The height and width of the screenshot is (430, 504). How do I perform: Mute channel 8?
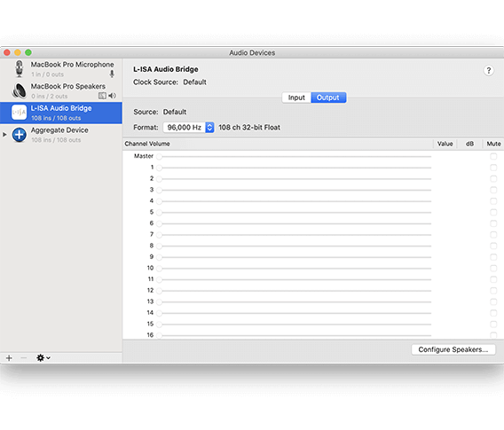(493, 246)
